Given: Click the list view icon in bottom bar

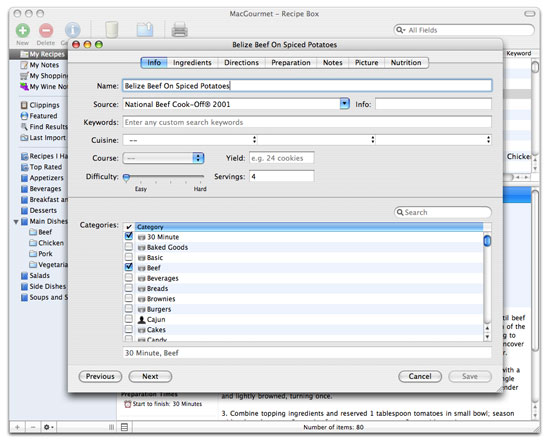Looking at the screenshot, I should click(x=125, y=427).
